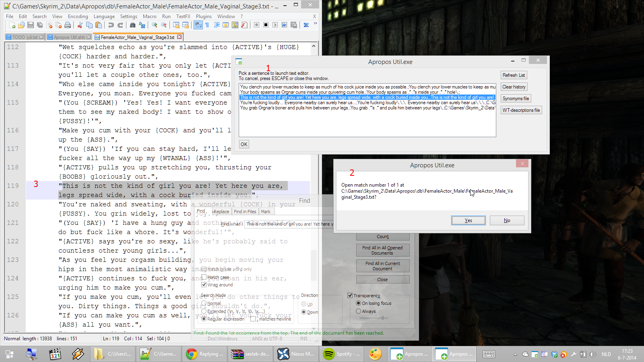Viewport: 644px width, 362px height.
Task: Click the Print toolbar icon
Action: [x=68, y=25]
